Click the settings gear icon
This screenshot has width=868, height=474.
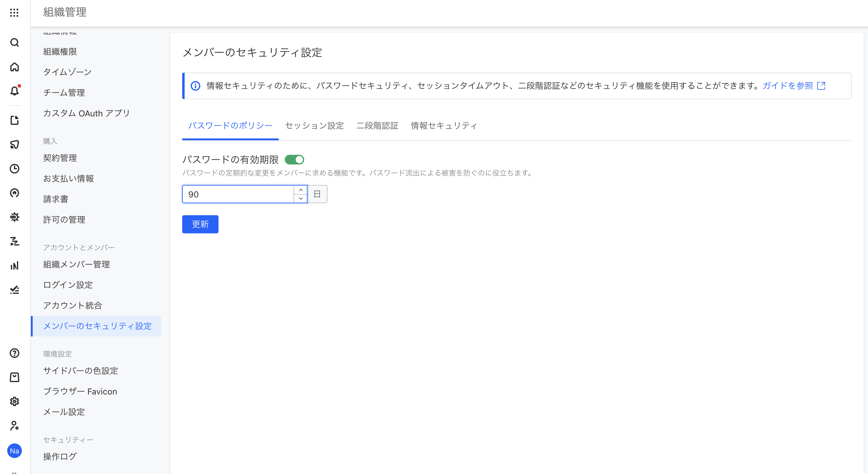click(14, 401)
